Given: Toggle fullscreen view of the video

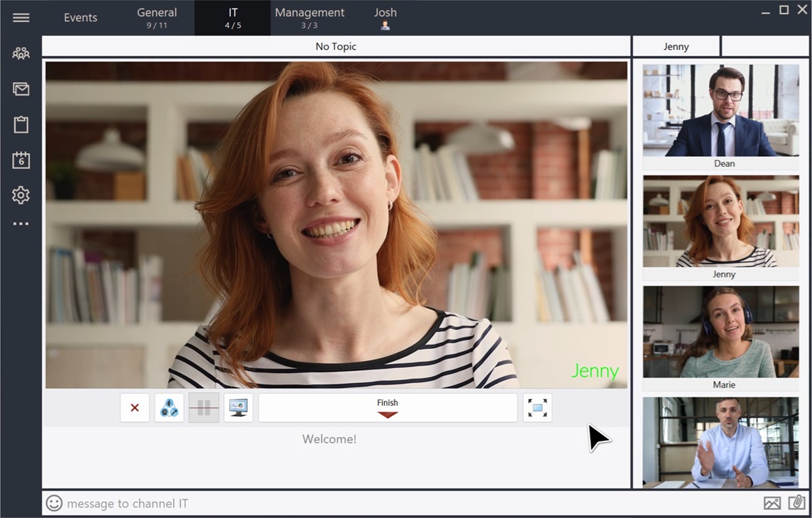Looking at the screenshot, I should coord(537,407).
